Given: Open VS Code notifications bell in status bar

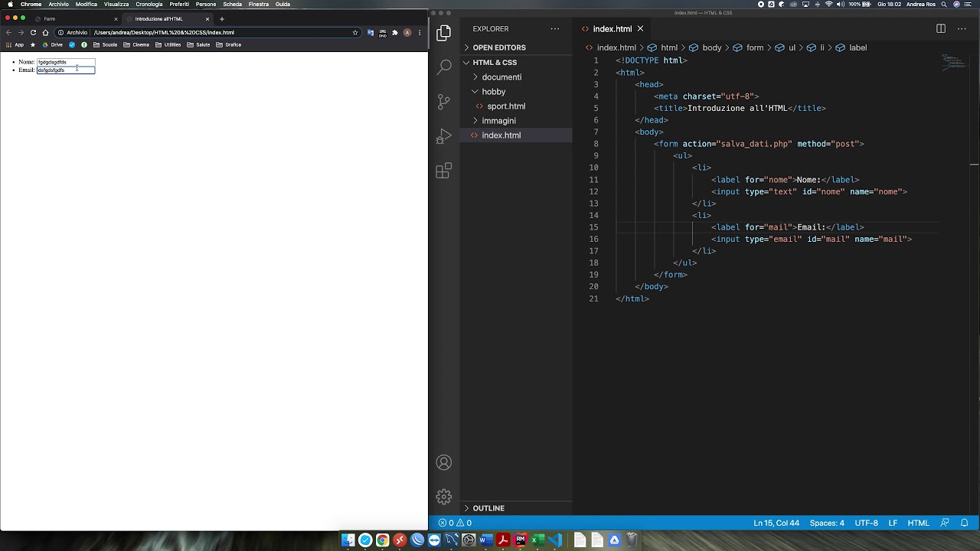Looking at the screenshot, I should [965, 523].
